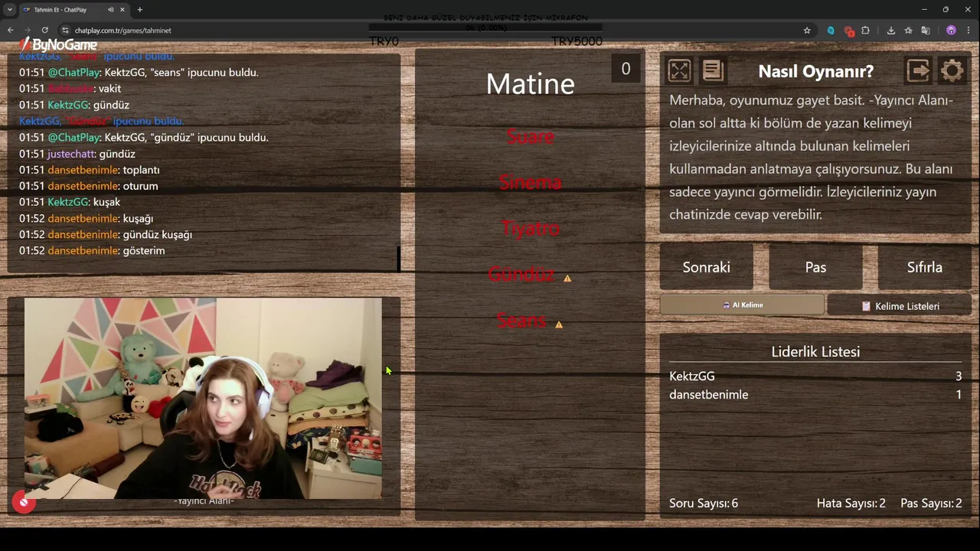Viewport: 980px width, 551px height.
Task: Click the main word Matine
Action: pyautogui.click(x=530, y=83)
